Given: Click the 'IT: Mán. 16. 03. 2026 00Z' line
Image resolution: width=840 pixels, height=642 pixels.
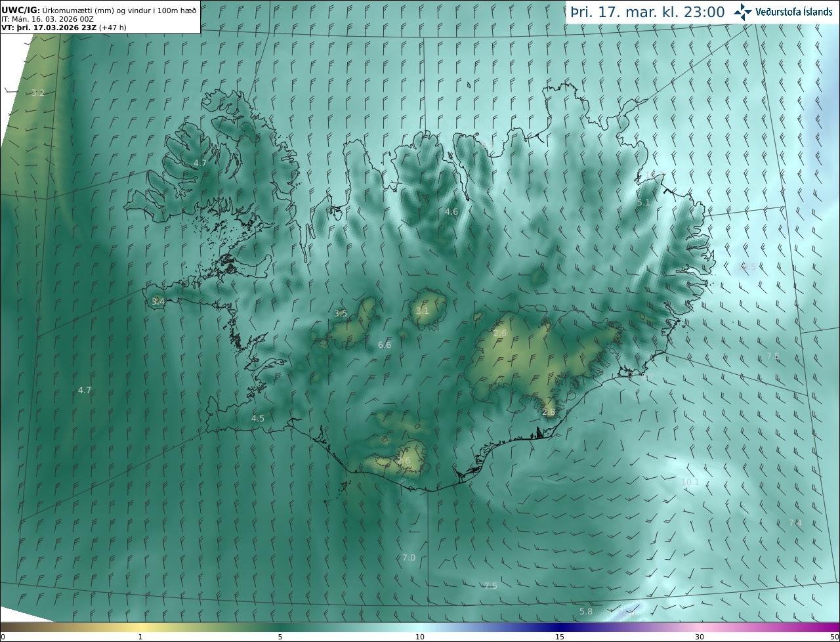Looking at the screenshot, I should pyautogui.click(x=48, y=20).
